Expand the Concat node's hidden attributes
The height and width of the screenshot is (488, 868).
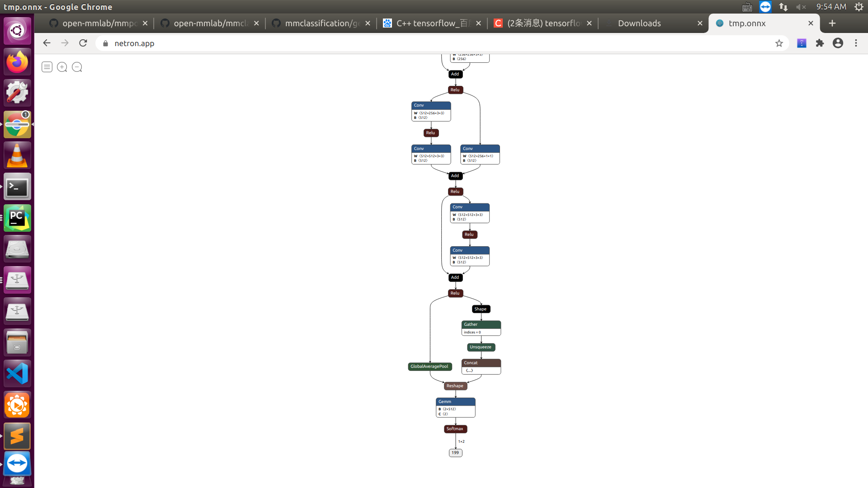click(x=470, y=370)
